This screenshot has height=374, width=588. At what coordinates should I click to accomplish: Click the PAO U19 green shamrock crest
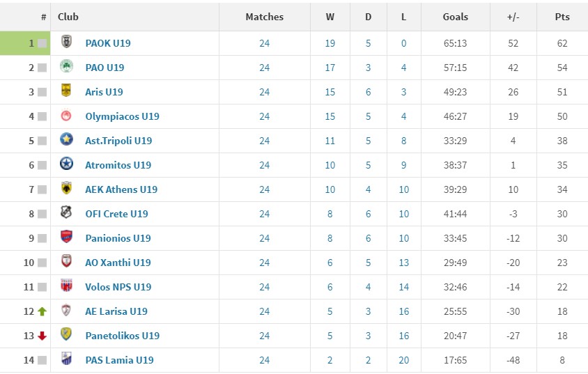coord(66,66)
